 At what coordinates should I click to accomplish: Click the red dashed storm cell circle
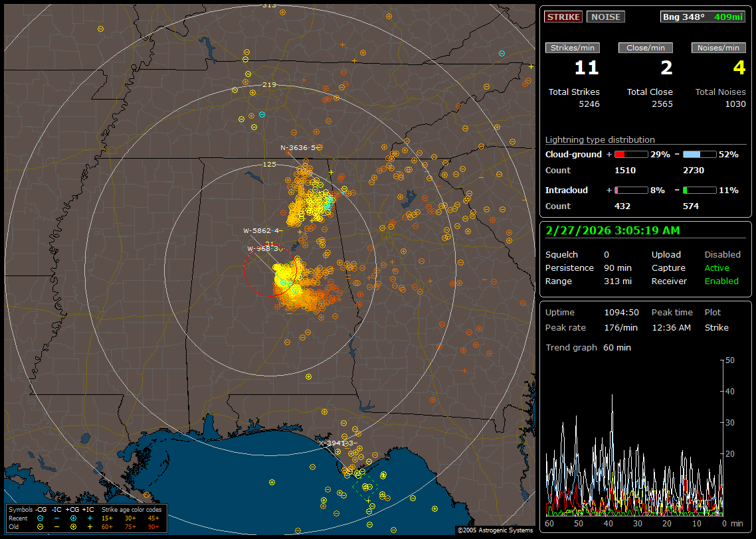click(x=270, y=269)
